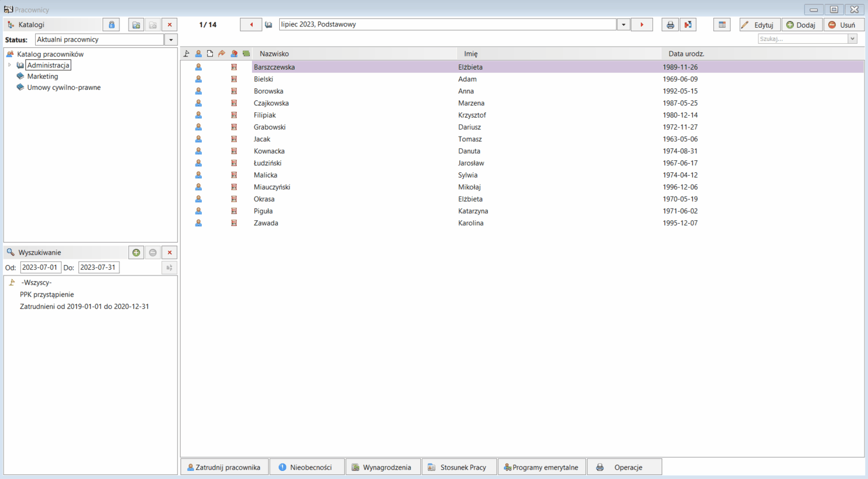Click the red-blue filter icon beside printer
This screenshot has width=868, height=479.
[x=688, y=25]
